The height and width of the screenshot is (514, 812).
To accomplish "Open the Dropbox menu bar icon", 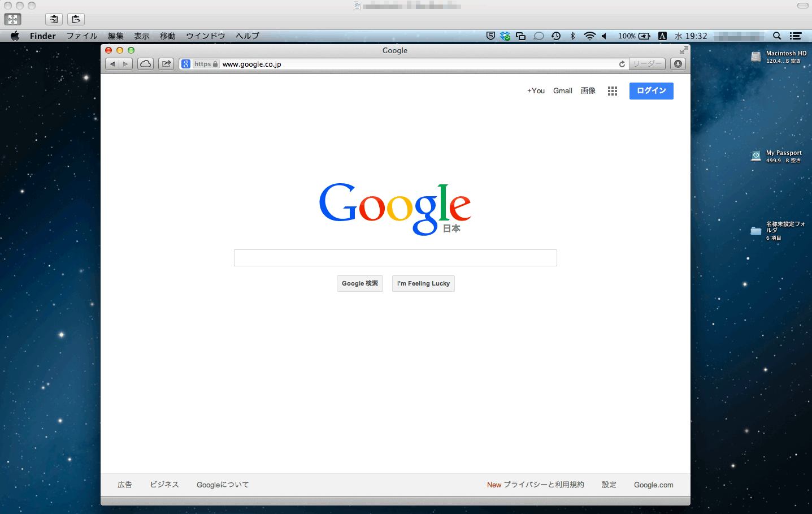I will (x=505, y=36).
